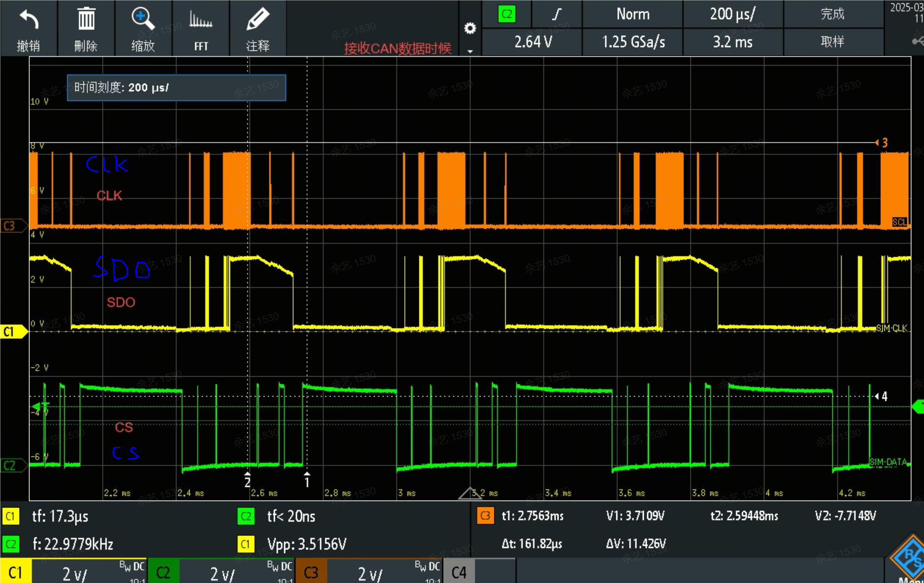Viewport: 924px width, 583px height.
Task: Click the t2: 2.59448ms cursor readout
Action: click(x=744, y=516)
